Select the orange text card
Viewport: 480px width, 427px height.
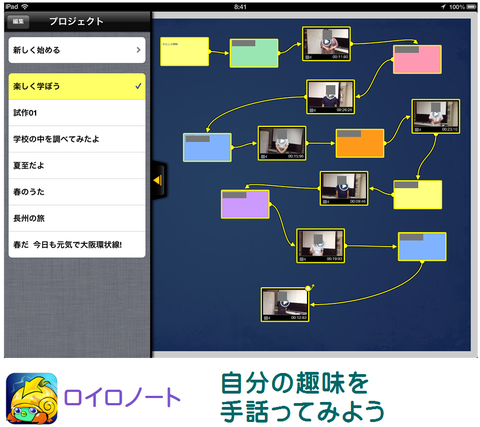point(360,143)
